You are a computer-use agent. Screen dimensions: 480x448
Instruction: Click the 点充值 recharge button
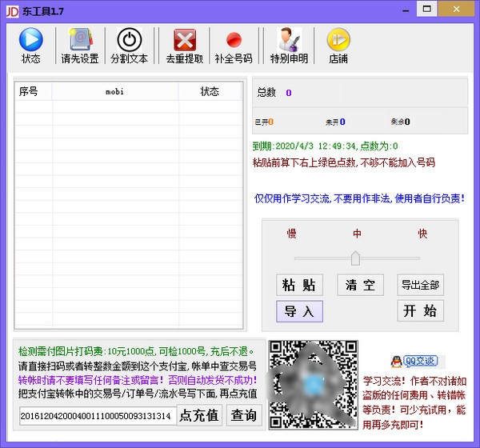199,415
